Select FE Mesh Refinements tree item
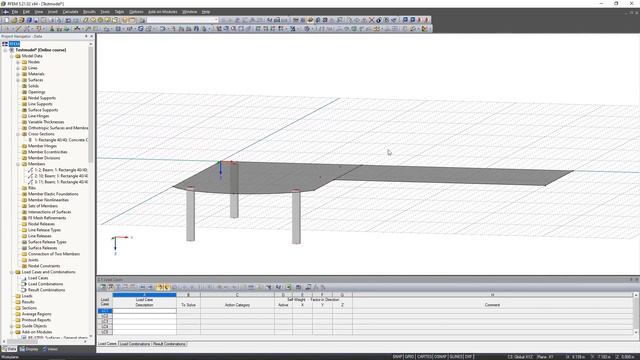This screenshot has width=640, height=360. click(x=47, y=218)
